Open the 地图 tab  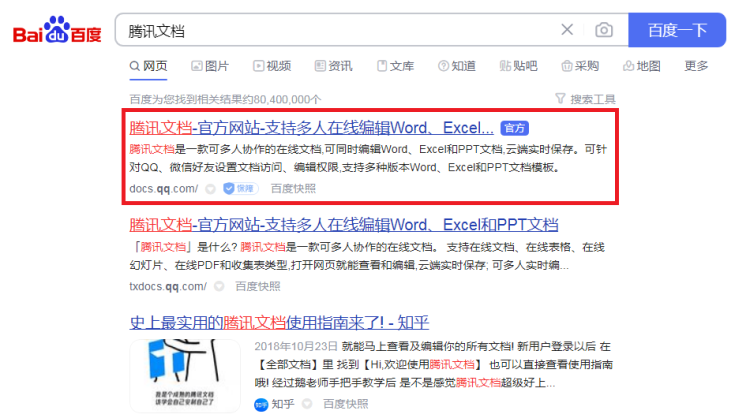[x=641, y=66]
